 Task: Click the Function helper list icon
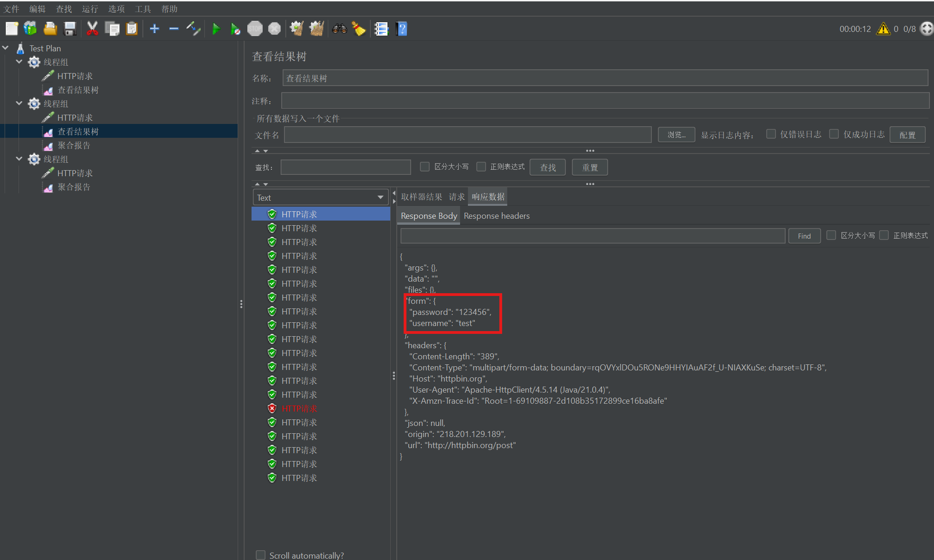pos(381,29)
